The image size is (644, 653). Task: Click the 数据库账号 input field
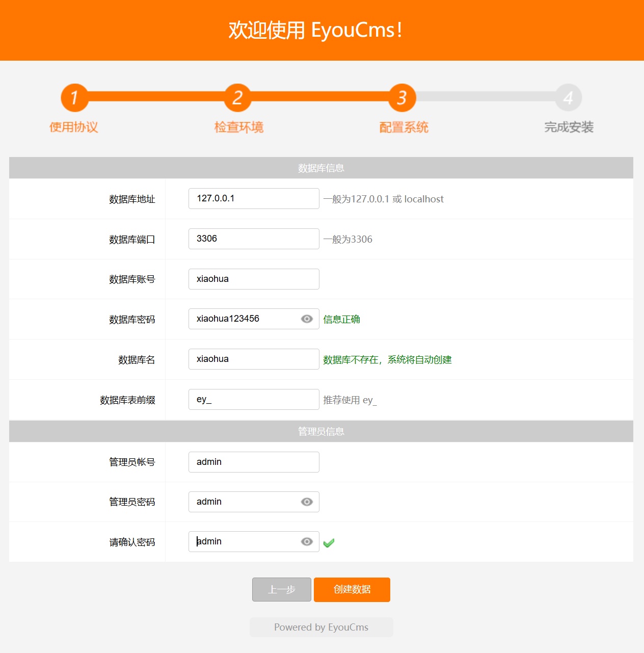[254, 279]
